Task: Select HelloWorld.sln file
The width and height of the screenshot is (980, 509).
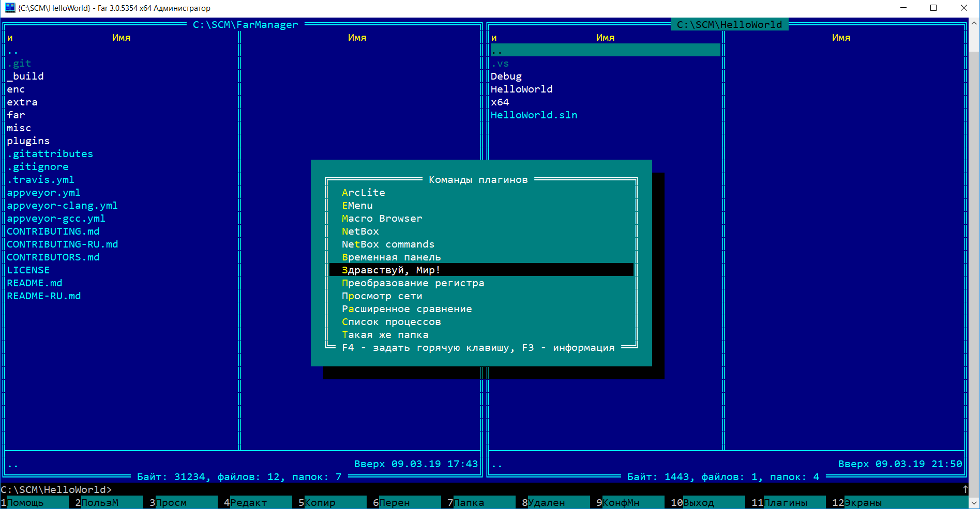Action: coord(534,115)
